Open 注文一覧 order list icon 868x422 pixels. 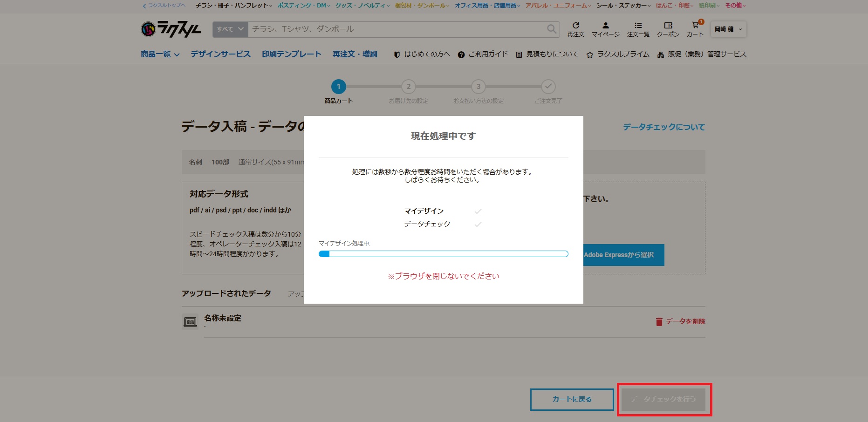click(638, 29)
